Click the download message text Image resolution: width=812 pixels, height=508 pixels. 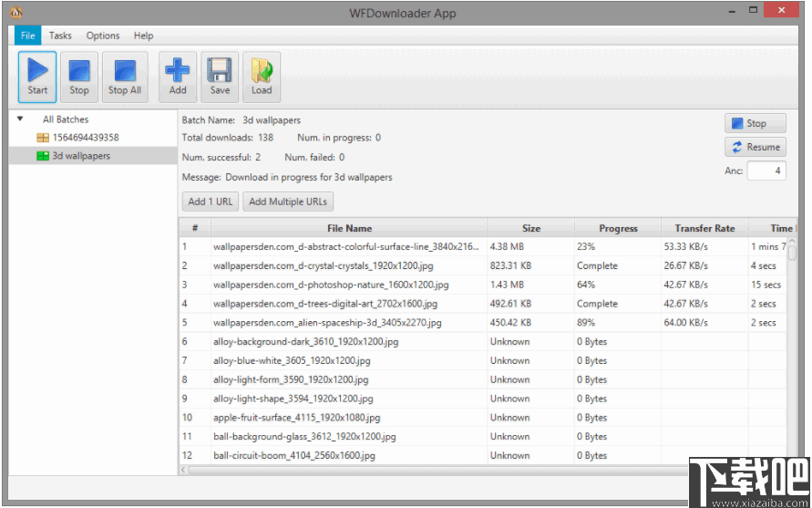coord(309,177)
